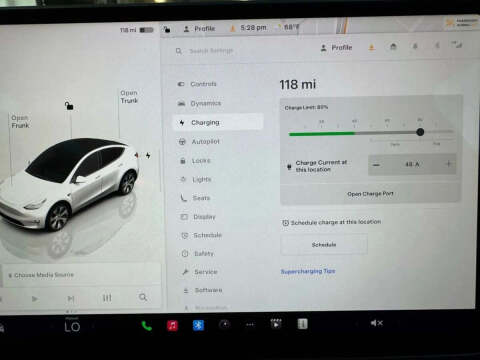Tap the orange update arrow beside 5:28 pm
Viewport: 480px width, 360px height.
pos(233,28)
